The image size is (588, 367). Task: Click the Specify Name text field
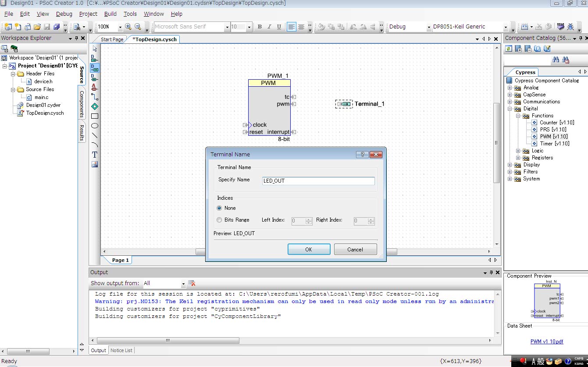318,181
